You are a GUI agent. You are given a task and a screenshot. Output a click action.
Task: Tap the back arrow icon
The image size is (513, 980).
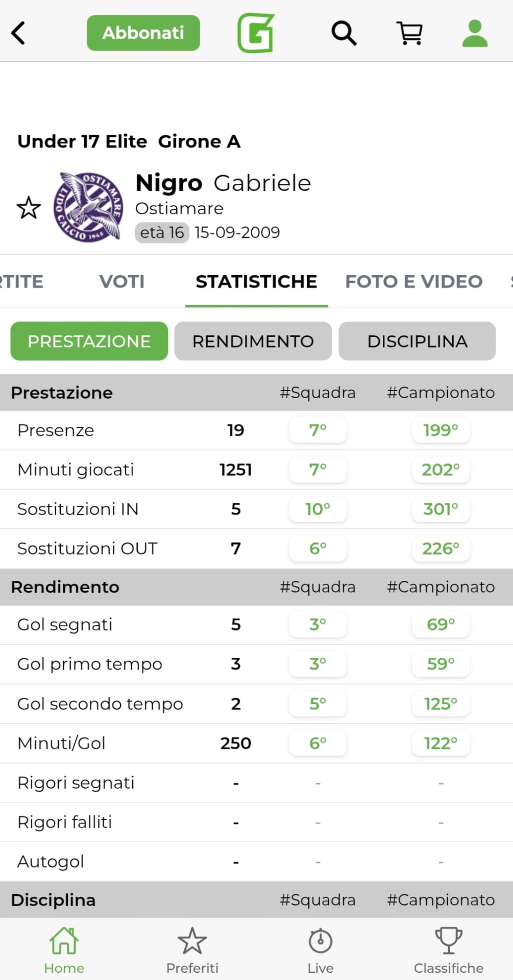click(x=18, y=33)
